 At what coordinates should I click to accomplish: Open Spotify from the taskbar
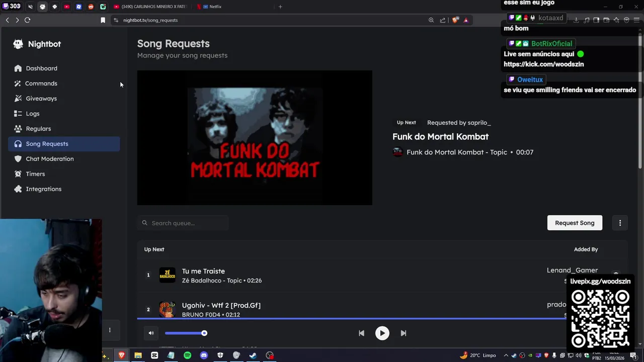(187, 355)
